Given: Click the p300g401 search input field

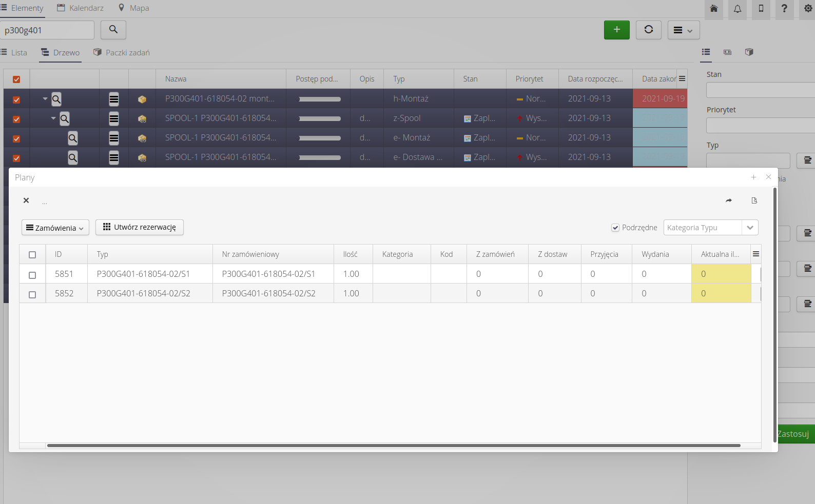Looking at the screenshot, I should click(x=46, y=30).
